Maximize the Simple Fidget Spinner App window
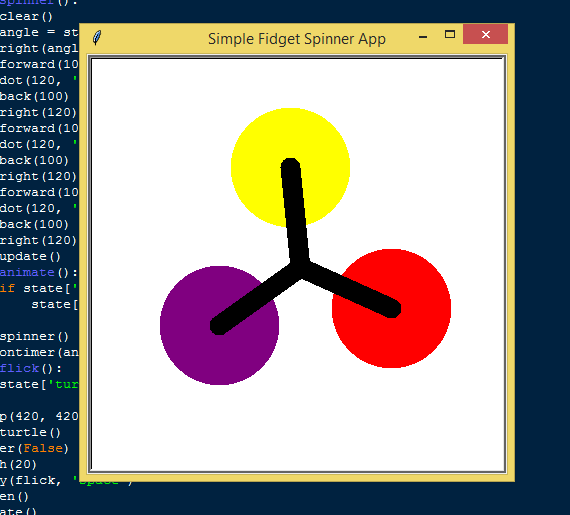Viewport: 570px width, 515px height. pyautogui.click(x=450, y=35)
